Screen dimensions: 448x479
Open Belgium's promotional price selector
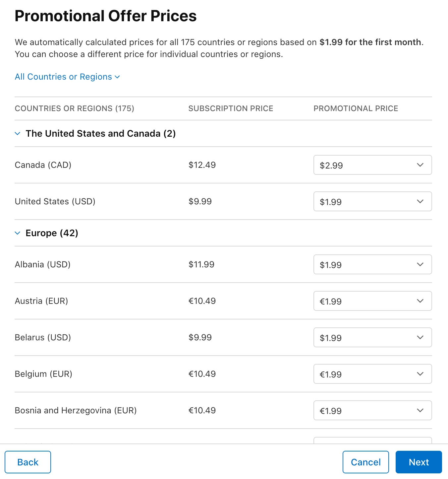(372, 374)
